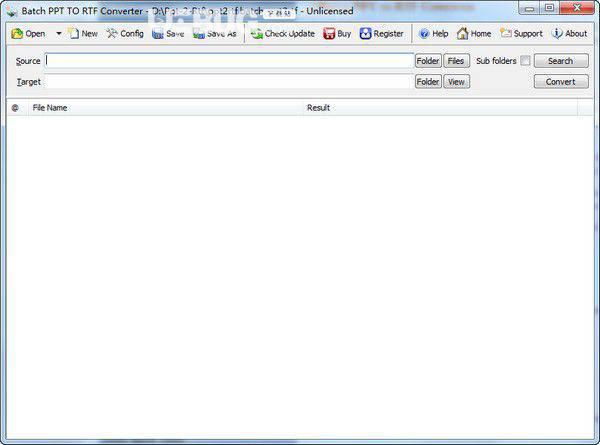Create a new project with New

click(x=83, y=34)
